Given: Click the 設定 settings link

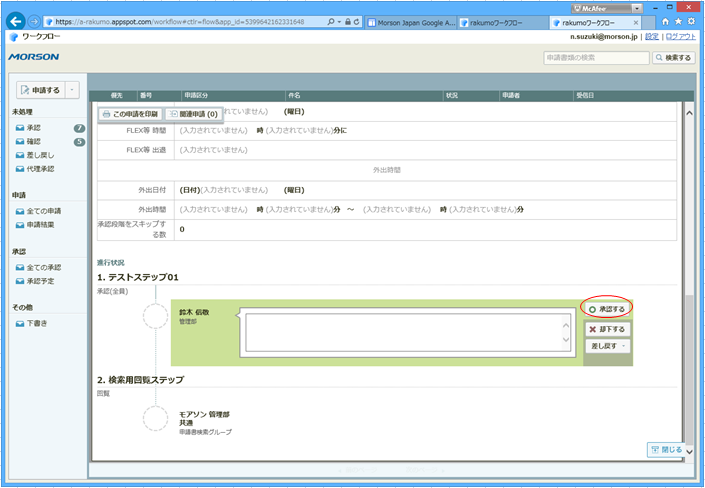Looking at the screenshot, I should [651, 37].
